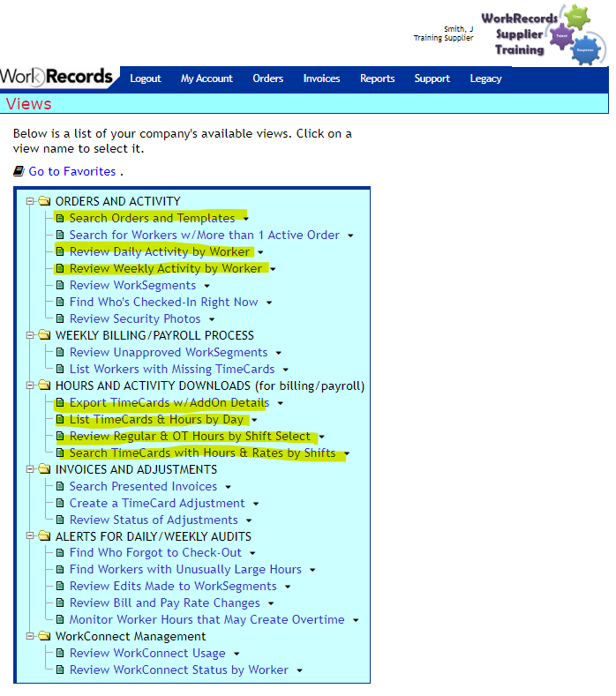
Task: Click the Views page heading
Action: coord(29,104)
